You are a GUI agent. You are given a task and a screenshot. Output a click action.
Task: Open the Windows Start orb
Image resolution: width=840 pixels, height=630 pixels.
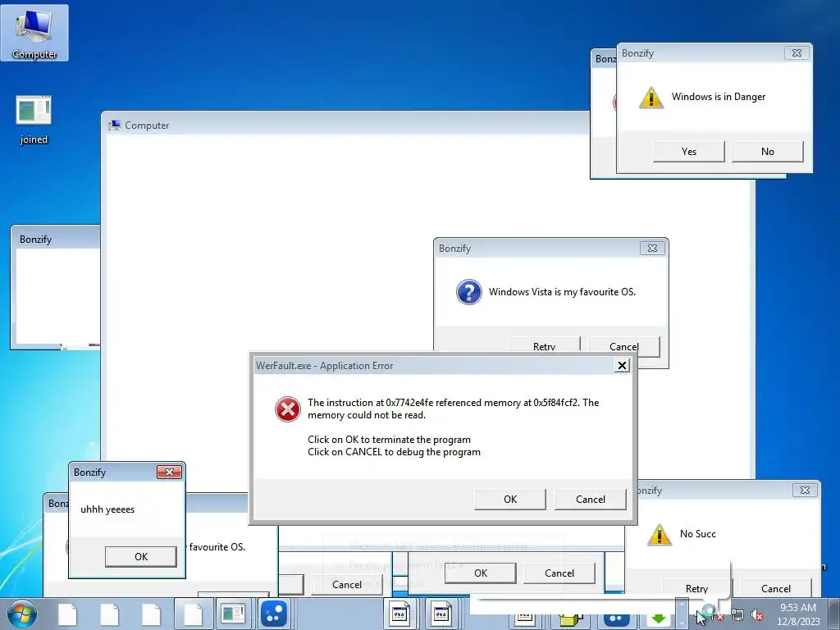pyautogui.click(x=22, y=614)
